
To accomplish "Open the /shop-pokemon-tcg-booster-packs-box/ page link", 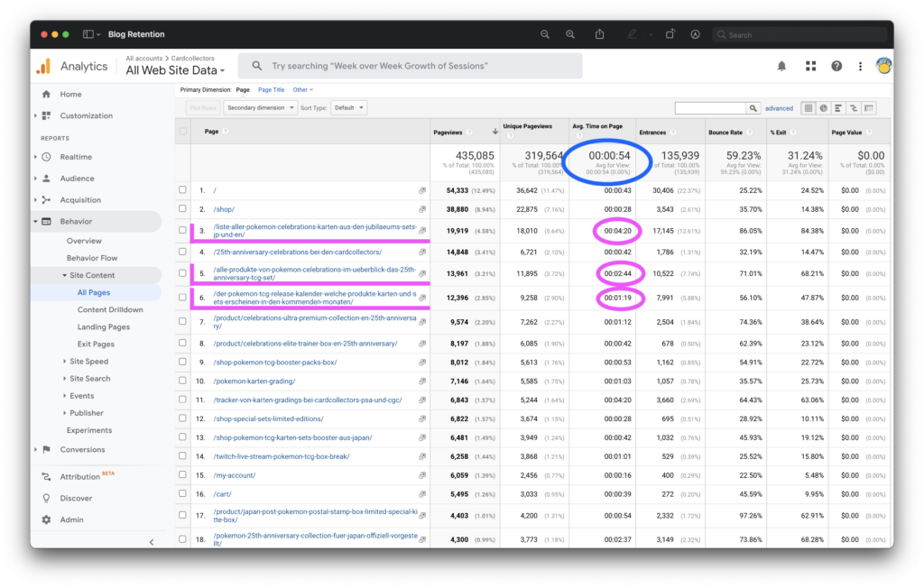I will (275, 363).
